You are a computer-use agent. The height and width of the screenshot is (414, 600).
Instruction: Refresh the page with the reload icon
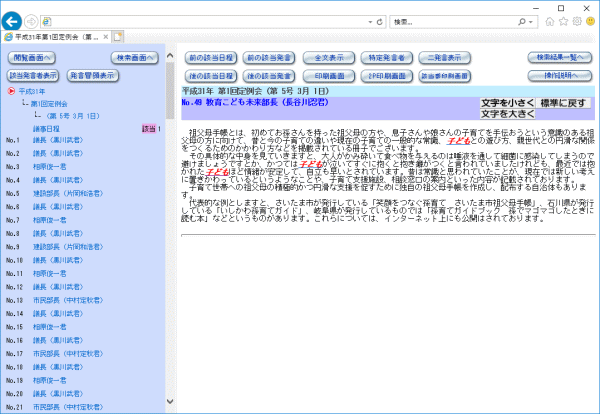click(380, 22)
